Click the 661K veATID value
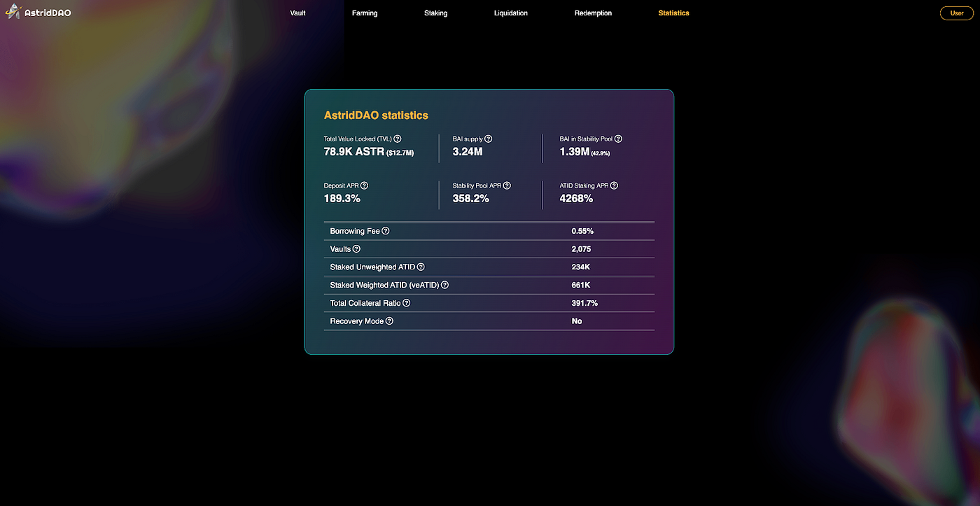Image resolution: width=980 pixels, height=506 pixels. click(x=580, y=286)
